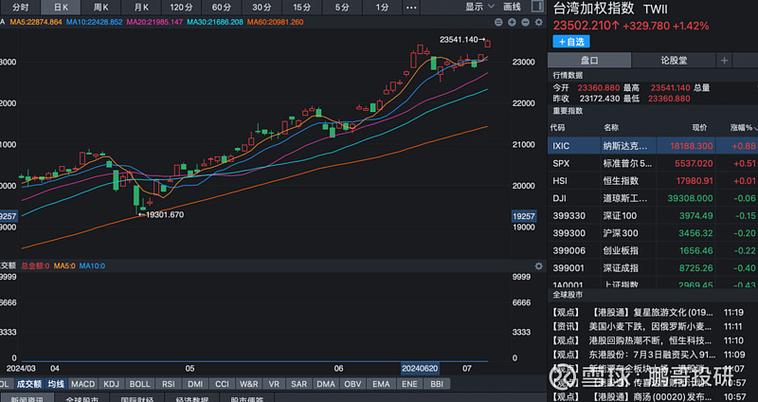Select the 周K weekly candlestick tab
758x402 pixels.
(101, 7)
